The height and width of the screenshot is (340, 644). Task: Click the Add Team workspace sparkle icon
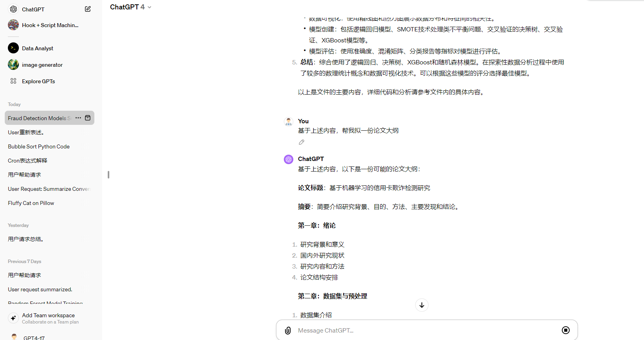click(13, 318)
